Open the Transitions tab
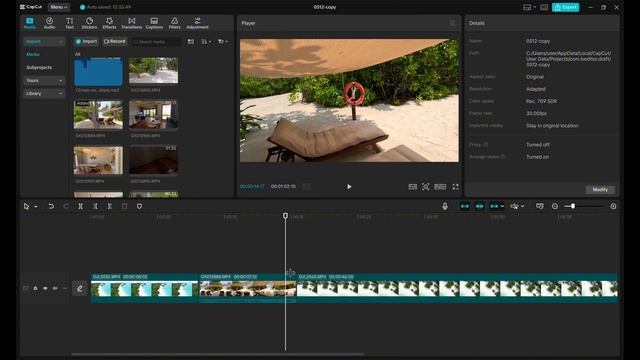Image resolution: width=640 pixels, height=360 pixels. (131, 23)
